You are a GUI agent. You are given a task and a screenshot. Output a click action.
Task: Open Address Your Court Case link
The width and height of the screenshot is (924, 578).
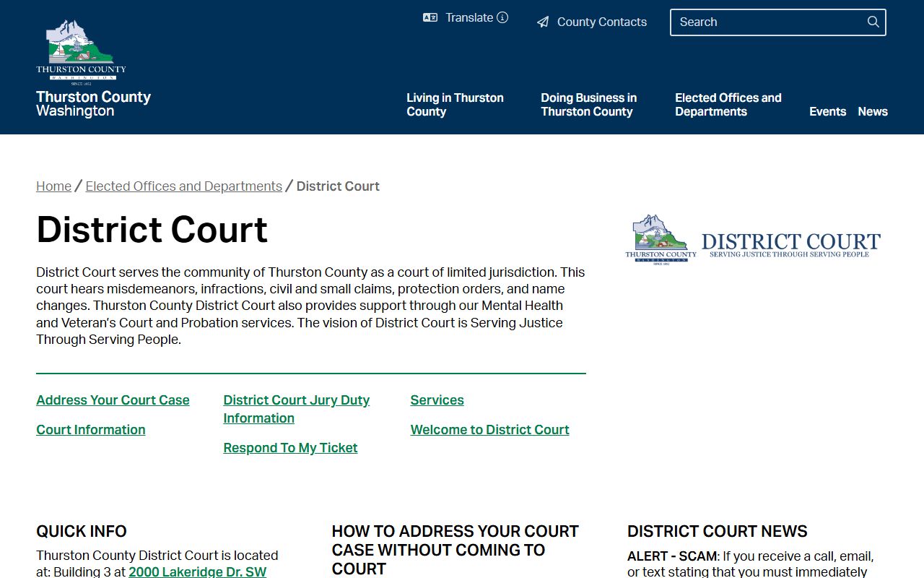pos(113,400)
